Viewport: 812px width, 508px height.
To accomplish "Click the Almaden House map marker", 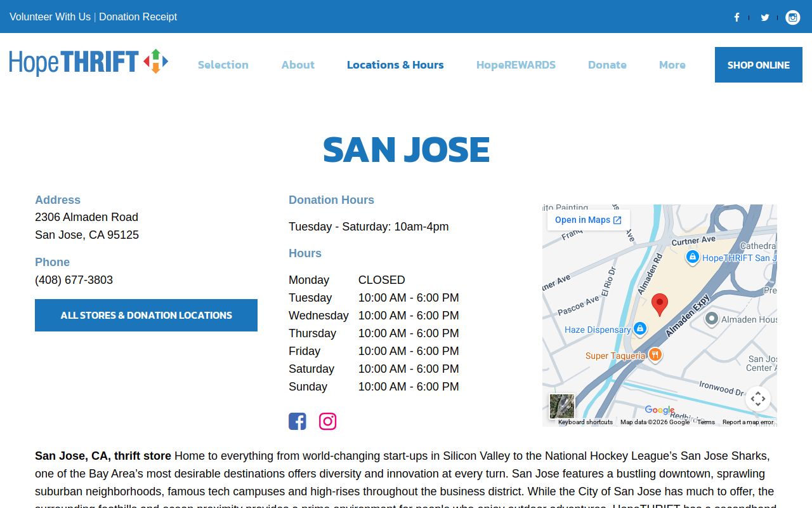I will 712,319.
